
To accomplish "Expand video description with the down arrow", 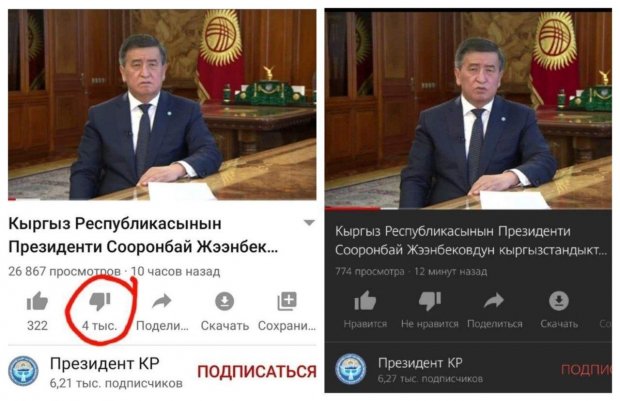I will (x=309, y=223).
